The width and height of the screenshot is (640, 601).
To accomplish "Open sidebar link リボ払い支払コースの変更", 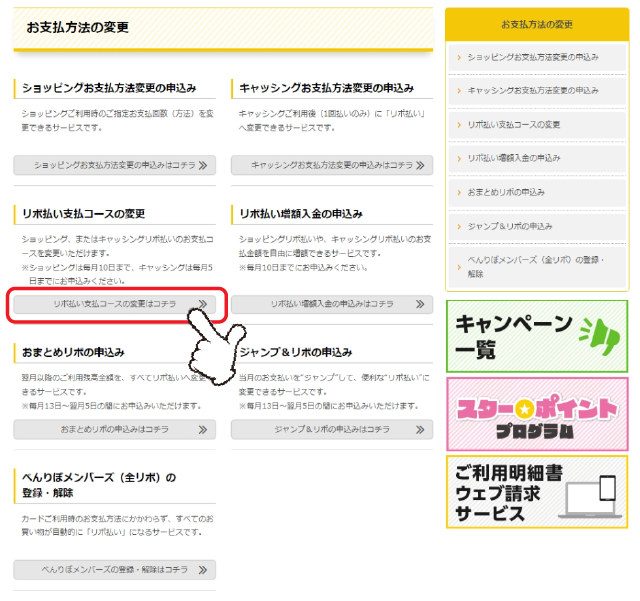I will [537, 125].
